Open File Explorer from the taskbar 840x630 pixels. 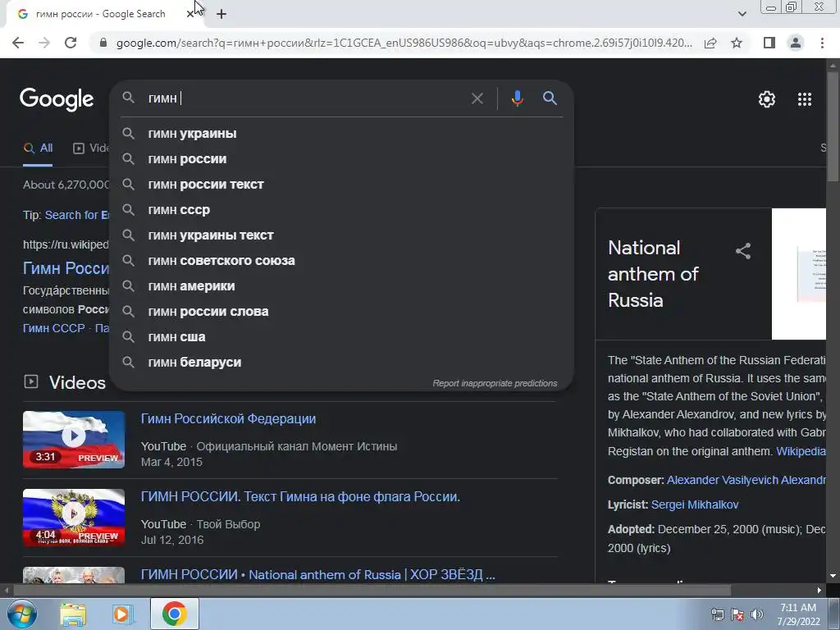(73, 614)
